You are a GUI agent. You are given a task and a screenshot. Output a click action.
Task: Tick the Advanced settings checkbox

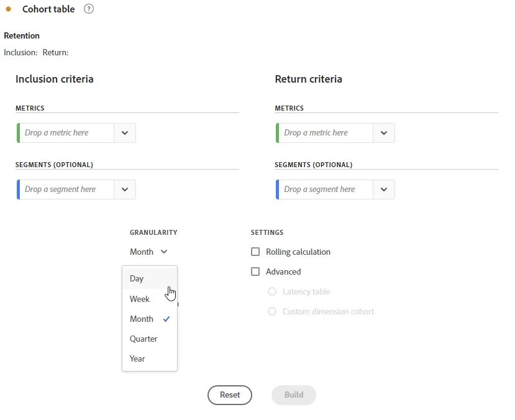255,272
